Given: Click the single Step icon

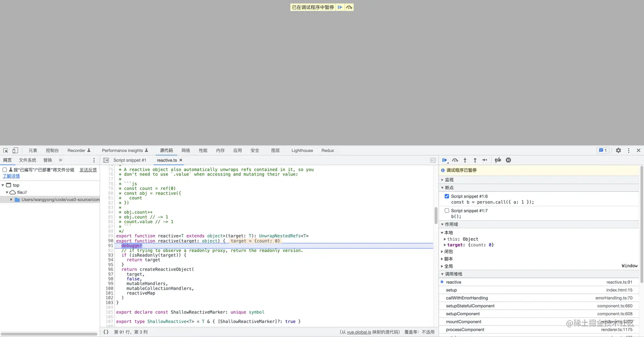Looking at the screenshot, I should [485, 160].
